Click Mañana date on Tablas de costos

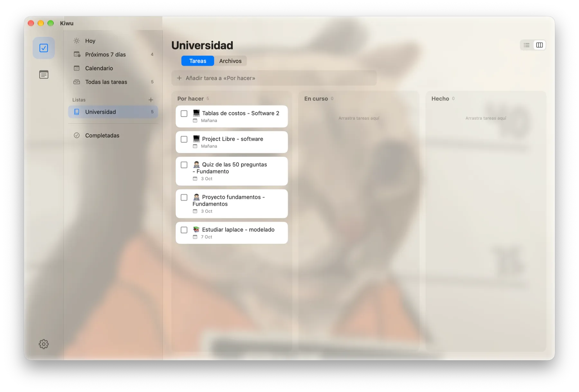tap(209, 121)
